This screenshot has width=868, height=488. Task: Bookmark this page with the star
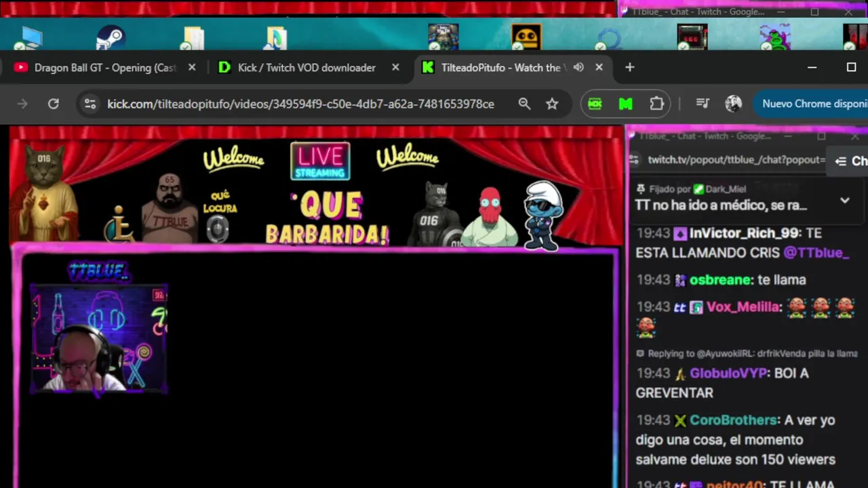pos(552,104)
